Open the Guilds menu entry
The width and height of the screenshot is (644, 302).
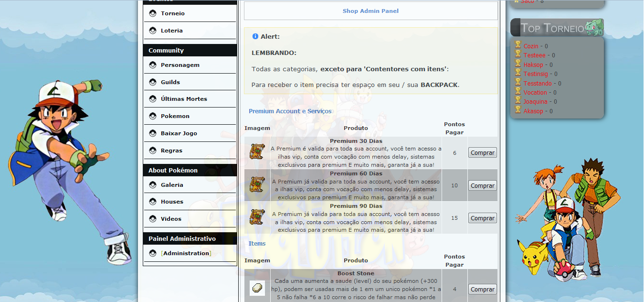coord(170,82)
